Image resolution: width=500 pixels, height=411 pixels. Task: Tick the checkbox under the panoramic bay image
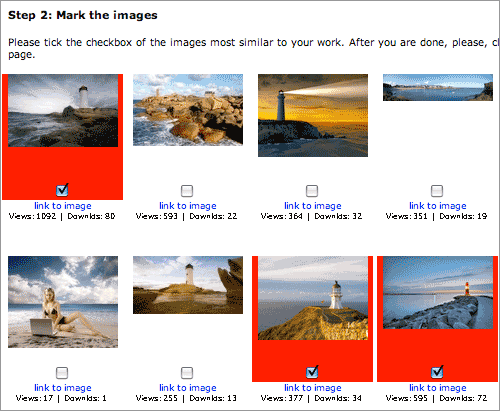(x=437, y=191)
